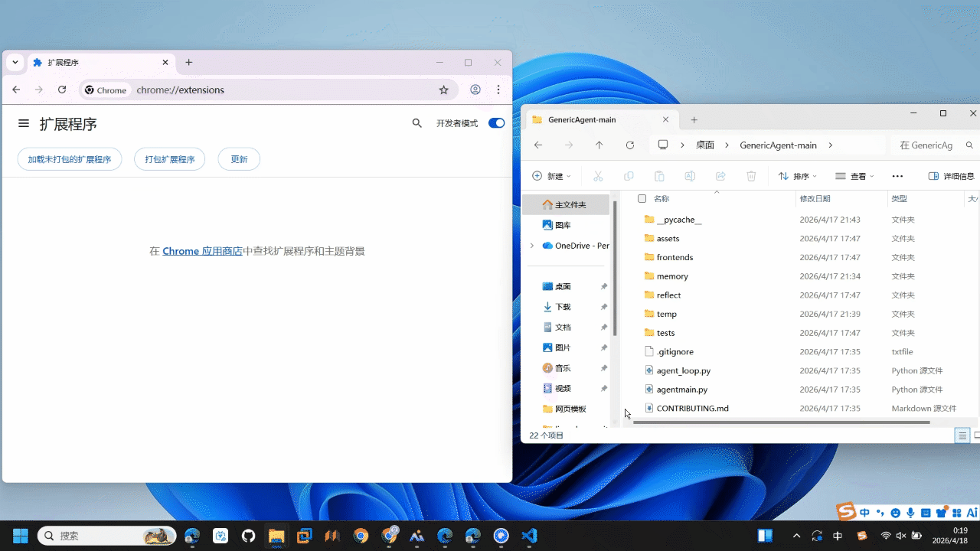Toggle 开发者模式 switch off
Screen dimensions: 980x551
point(496,123)
